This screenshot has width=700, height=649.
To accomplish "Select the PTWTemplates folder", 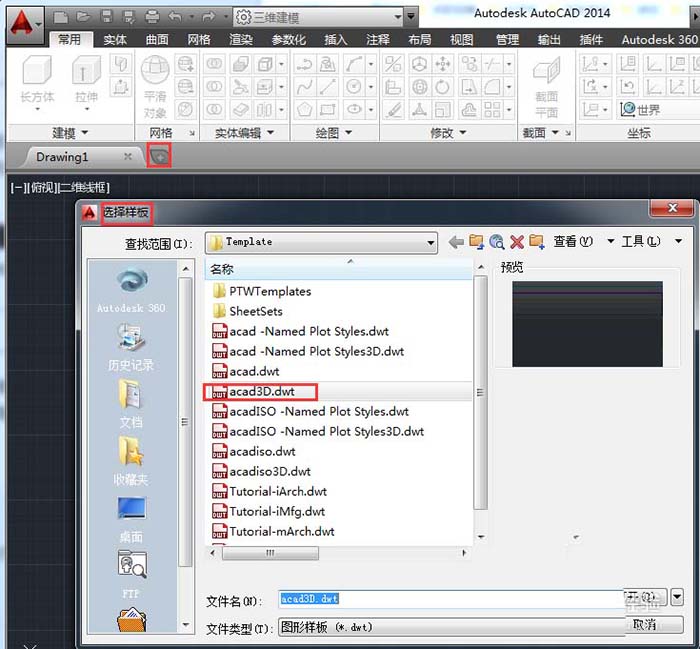I will [262, 291].
